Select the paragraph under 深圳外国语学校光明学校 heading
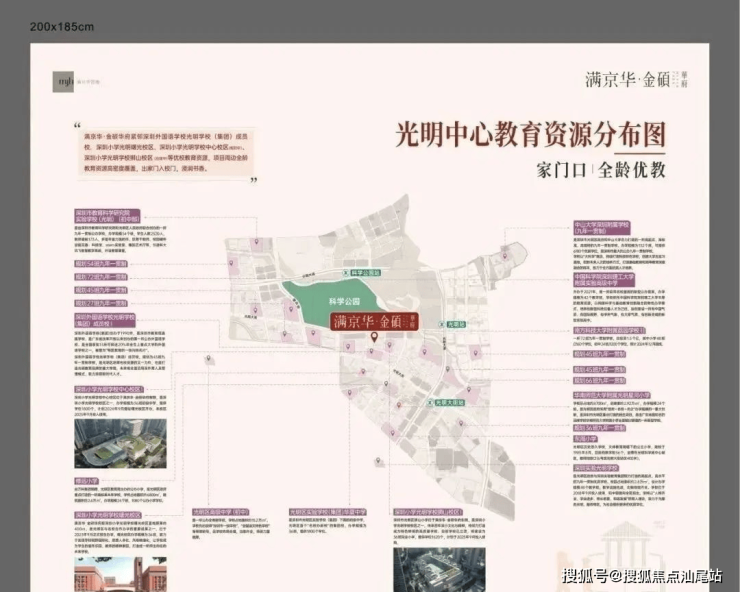Screen dimensions: 740x592 120,353
